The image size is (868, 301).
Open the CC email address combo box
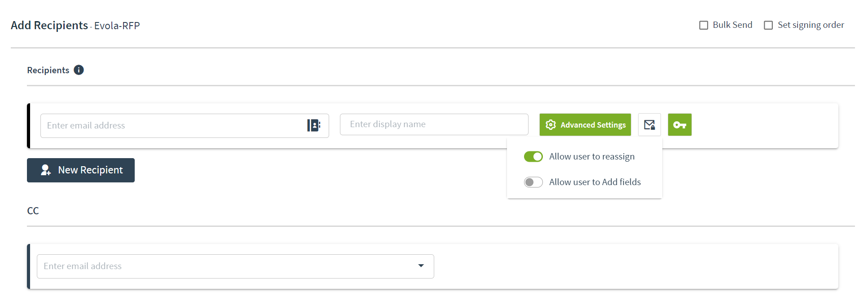[x=235, y=266]
